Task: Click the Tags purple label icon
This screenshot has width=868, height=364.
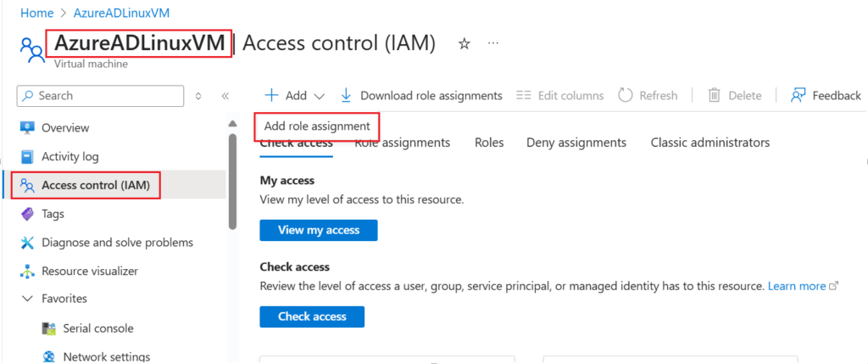Action: point(27,214)
